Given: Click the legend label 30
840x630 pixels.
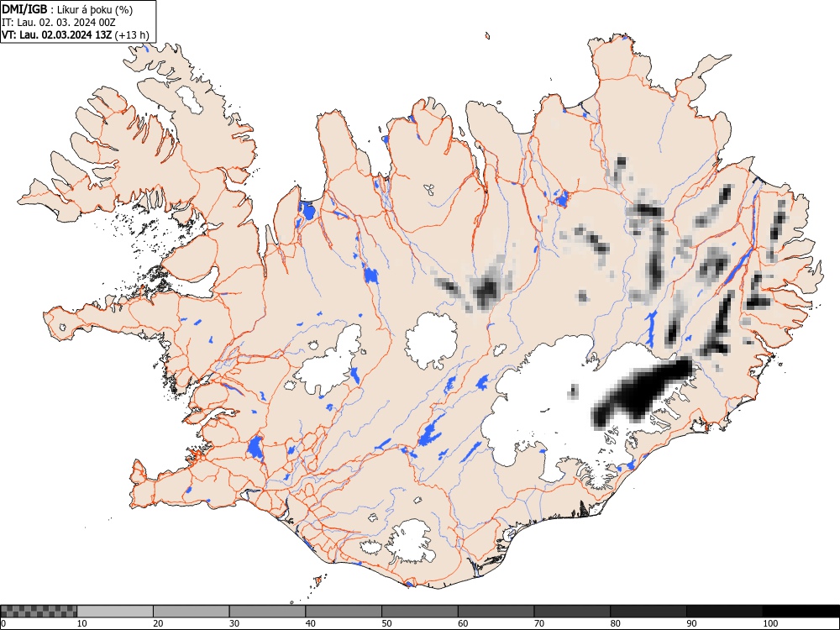Looking at the screenshot, I should pyautogui.click(x=234, y=623).
